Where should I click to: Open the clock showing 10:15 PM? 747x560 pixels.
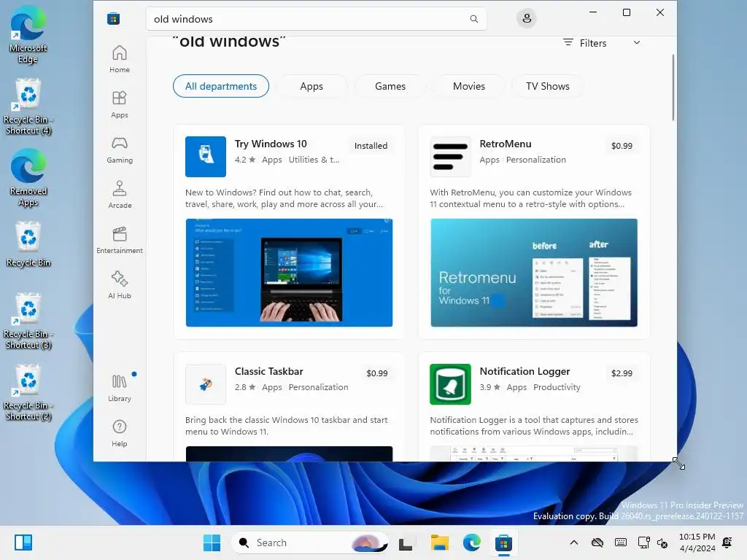(x=697, y=542)
